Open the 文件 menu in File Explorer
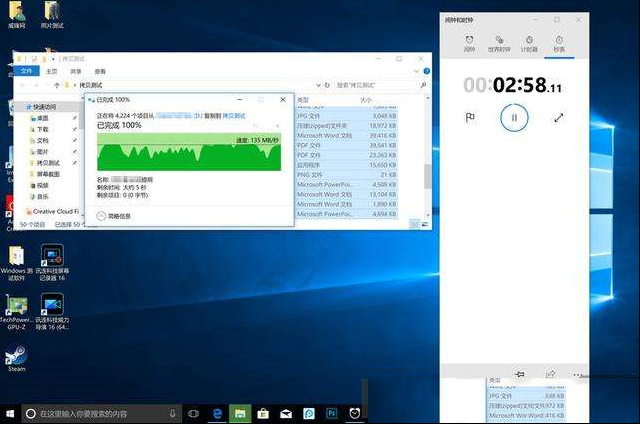640x424 pixels. [x=27, y=71]
